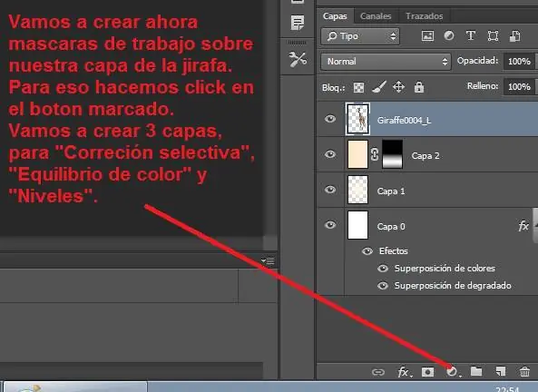Image resolution: width=538 pixels, height=392 pixels.
Task: Switch to the Trazados tab
Action: [x=424, y=16]
